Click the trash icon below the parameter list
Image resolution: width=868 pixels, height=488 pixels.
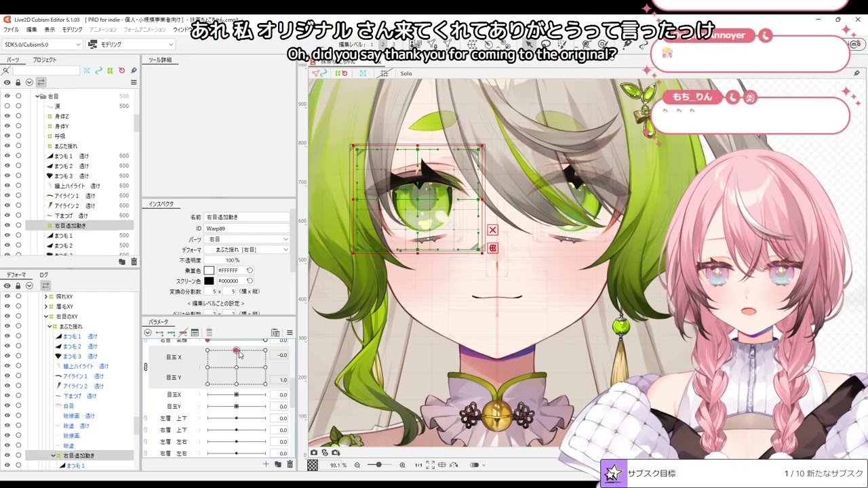pos(290,464)
